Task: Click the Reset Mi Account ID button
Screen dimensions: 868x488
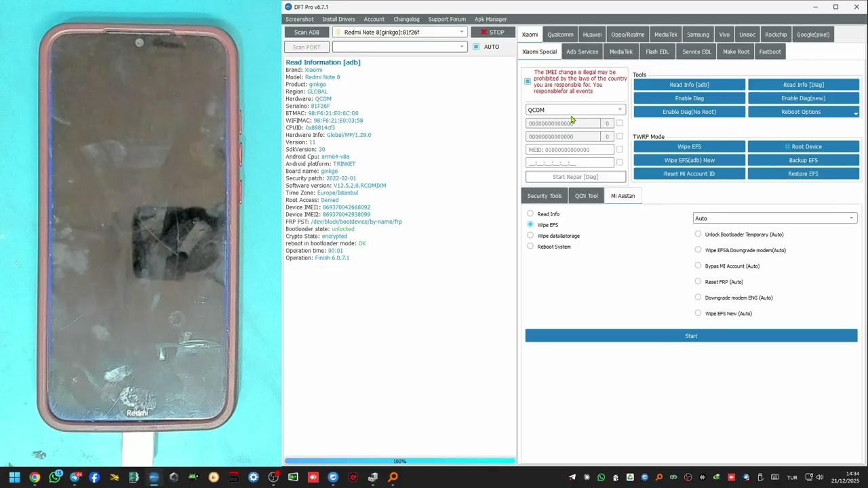Action: pyautogui.click(x=689, y=174)
